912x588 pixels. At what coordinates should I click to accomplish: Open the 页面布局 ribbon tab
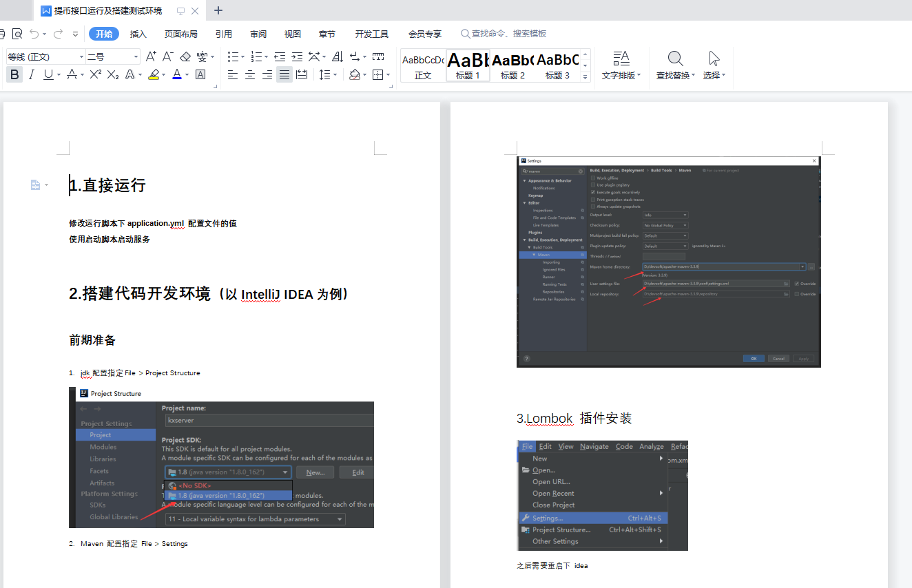point(181,32)
